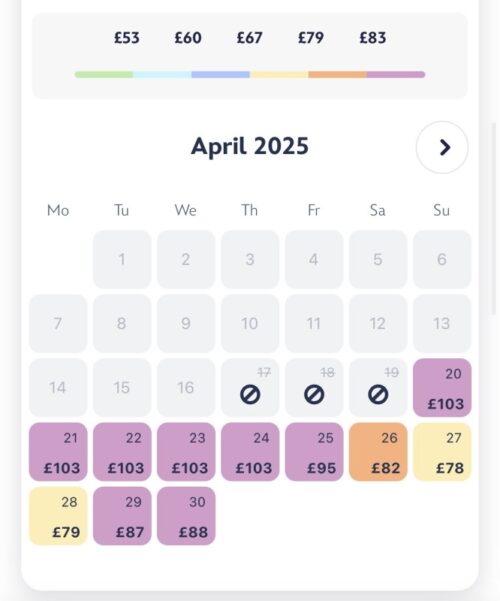Choose April 22 date cell
The height and width of the screenshot is (601, 500).
122,452
